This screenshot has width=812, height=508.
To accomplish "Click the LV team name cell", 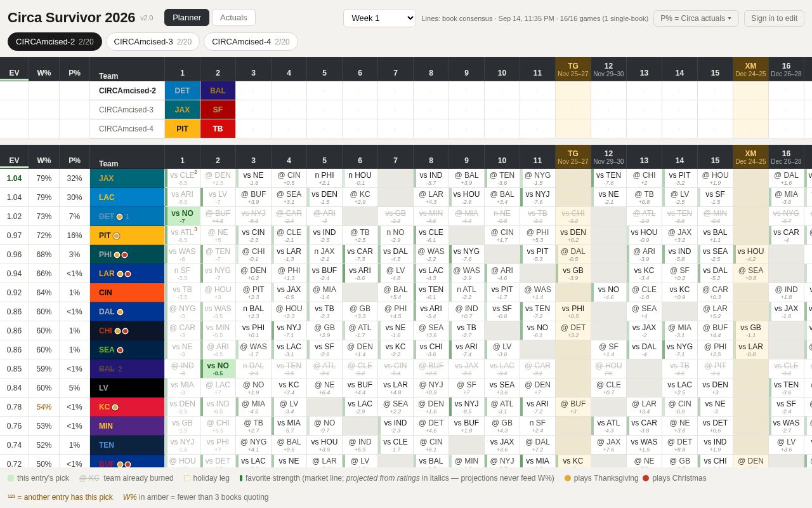I will coord(127,388).
